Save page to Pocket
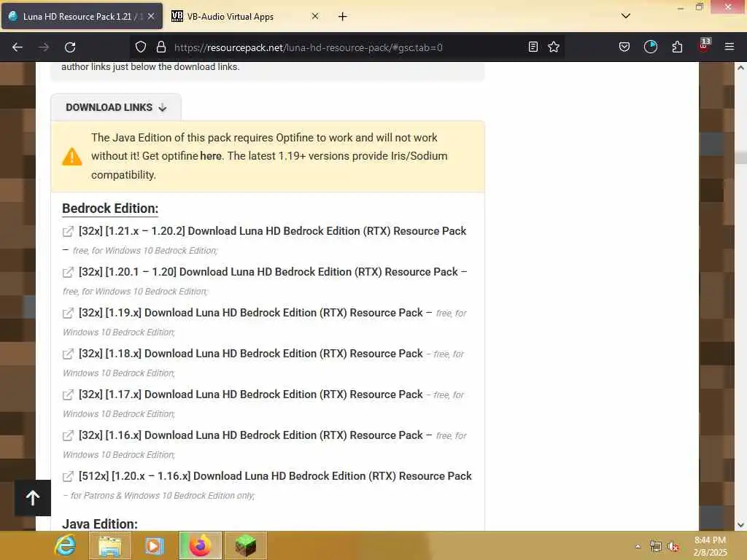The width and height of the screenshot is (747, 560). click(x=624, y=47)
